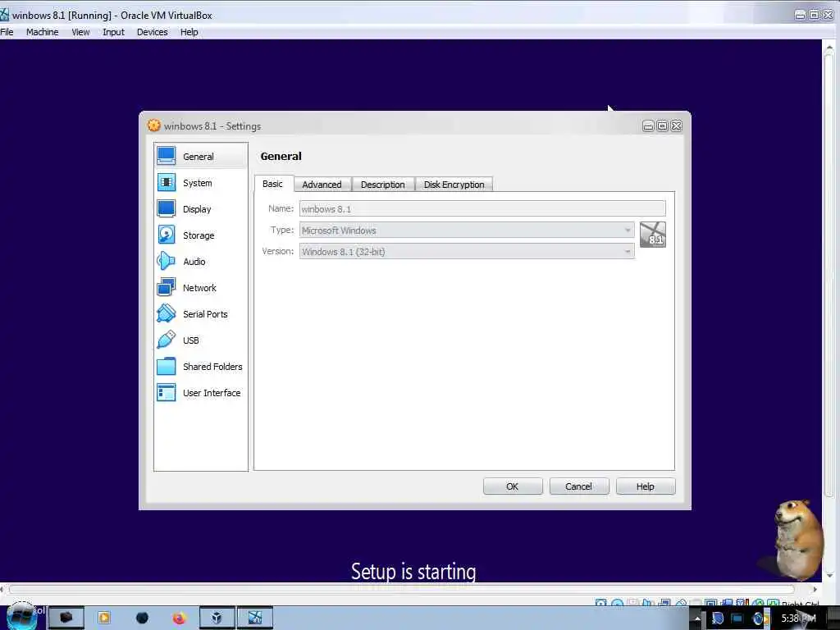Click the scroll-up arrow of VM window
This screenshot has width=840, height=630.
(x=830, y=47)
